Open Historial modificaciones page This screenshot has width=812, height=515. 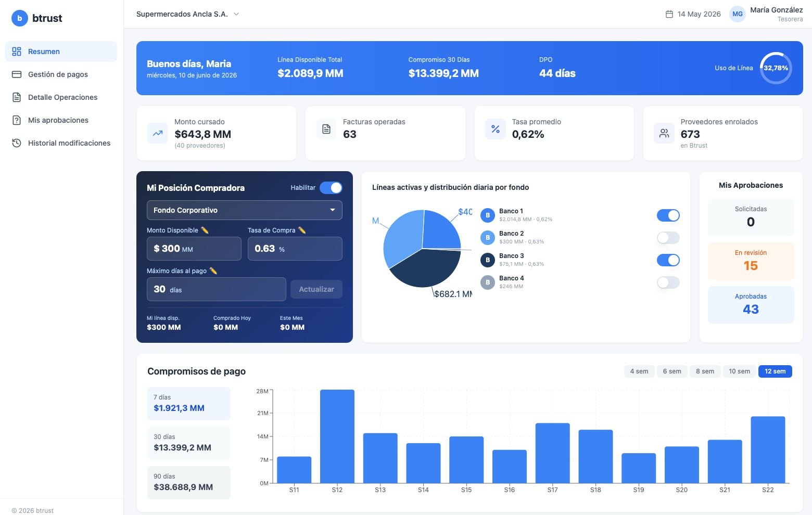point(61,143)
